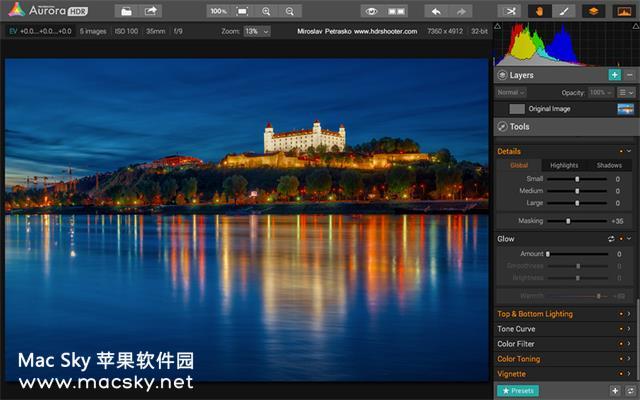Click the zoom out magnifier

tap(290, 11)
